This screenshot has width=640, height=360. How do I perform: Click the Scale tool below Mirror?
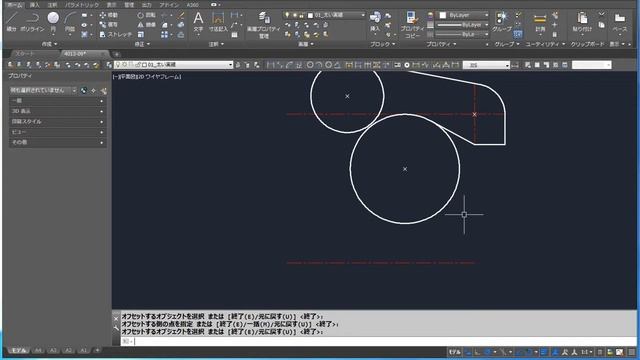[141, 35]
